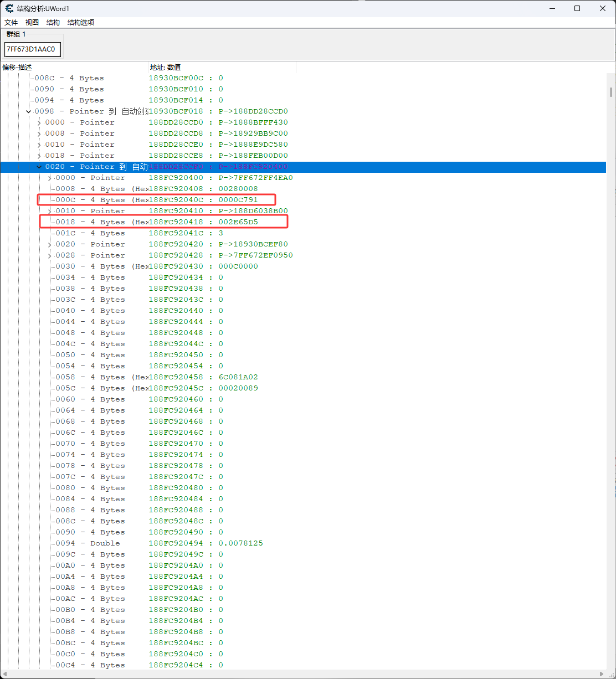Select row 0080 at address 188FC920480
This screenshot has height=679, width=616.
pyautogui.click(x=303, y=488)
